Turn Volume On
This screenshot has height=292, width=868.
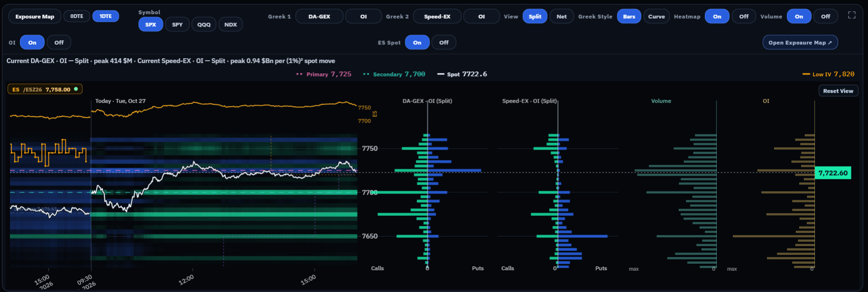(x=799, y=17)
